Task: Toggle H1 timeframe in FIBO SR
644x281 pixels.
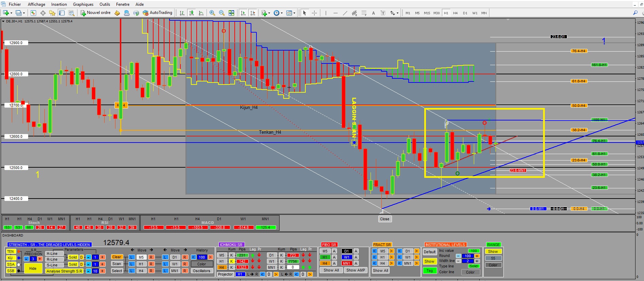Action: point(325,257)
